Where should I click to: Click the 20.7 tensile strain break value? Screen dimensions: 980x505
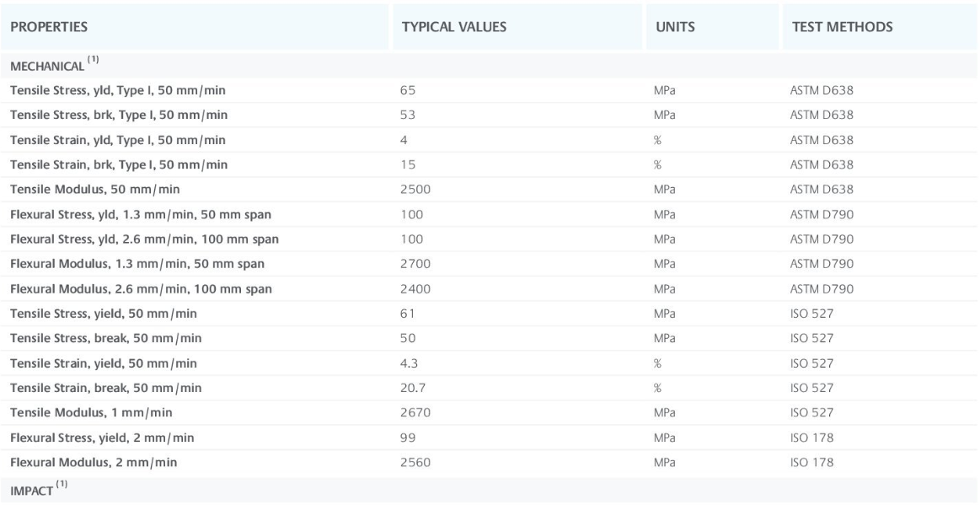(413, 388)
